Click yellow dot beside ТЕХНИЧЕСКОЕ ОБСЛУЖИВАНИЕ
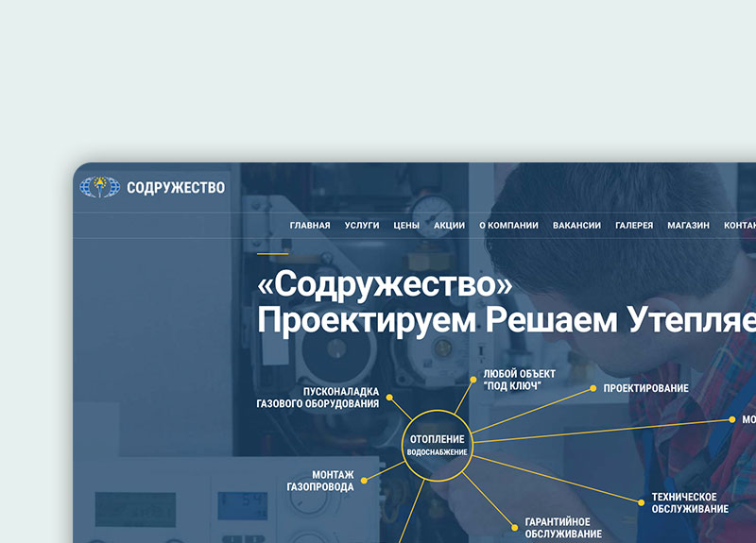The width and height of the screenshot is (756, 543). tap(642, 502)
